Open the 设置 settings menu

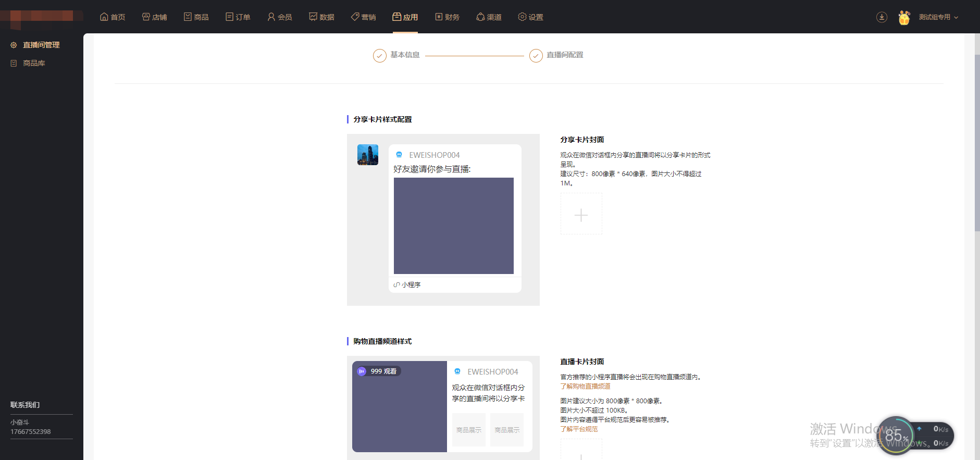pos(530,17)
